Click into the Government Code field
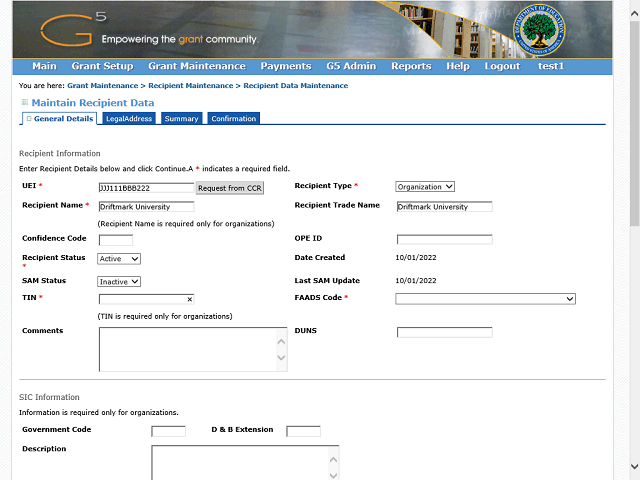 pos(168,431)
